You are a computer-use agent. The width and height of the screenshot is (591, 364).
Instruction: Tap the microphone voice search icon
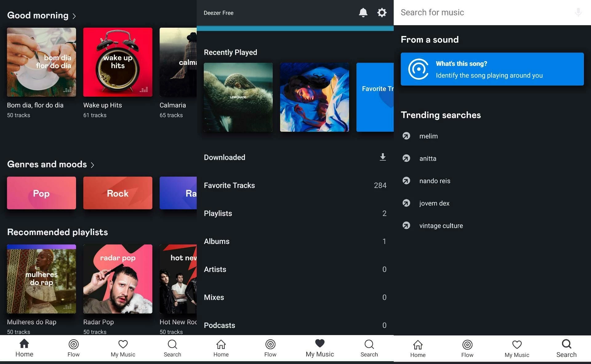pyautogui.click(x=578, y=12)
